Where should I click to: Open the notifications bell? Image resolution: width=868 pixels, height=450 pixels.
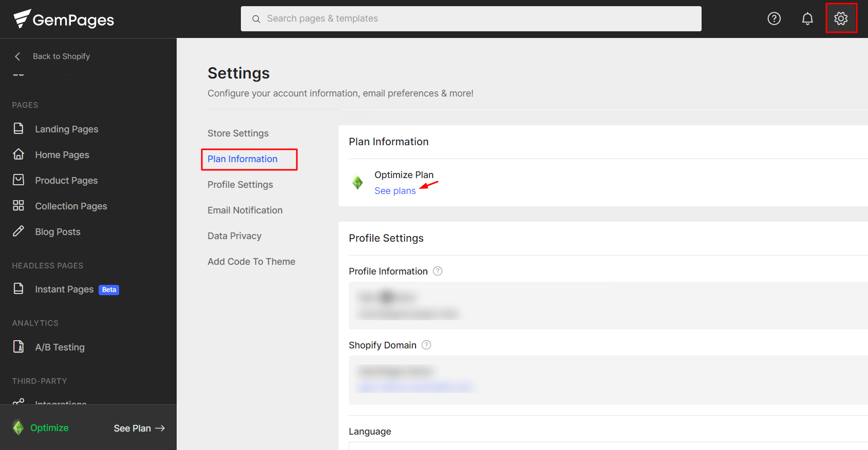click(807, 18)
